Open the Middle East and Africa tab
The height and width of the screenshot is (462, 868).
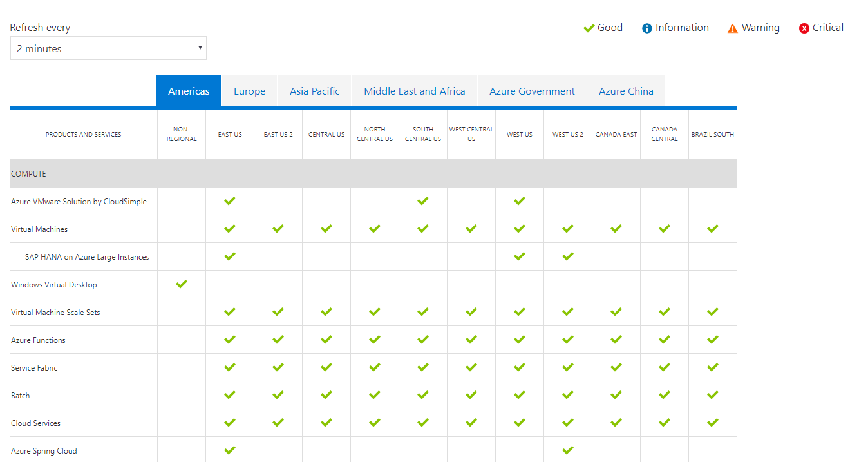(x=414, y=91)
